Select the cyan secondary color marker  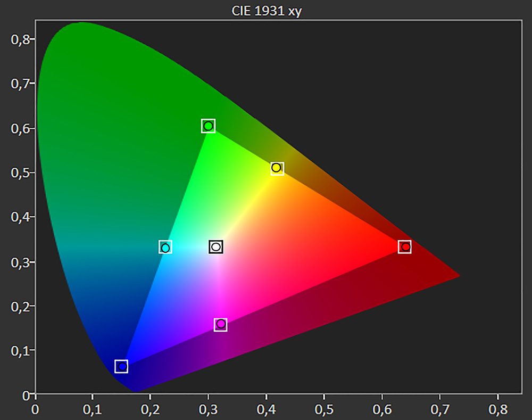[165, 247]
